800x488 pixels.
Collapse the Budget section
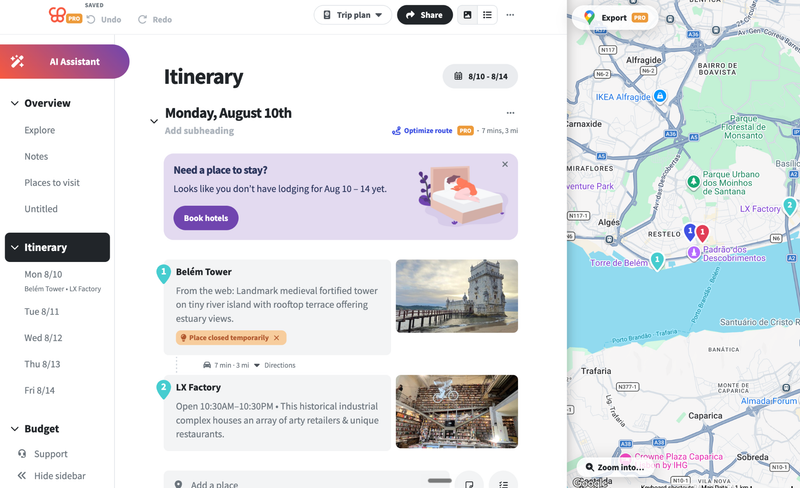[x=15, y=429]
